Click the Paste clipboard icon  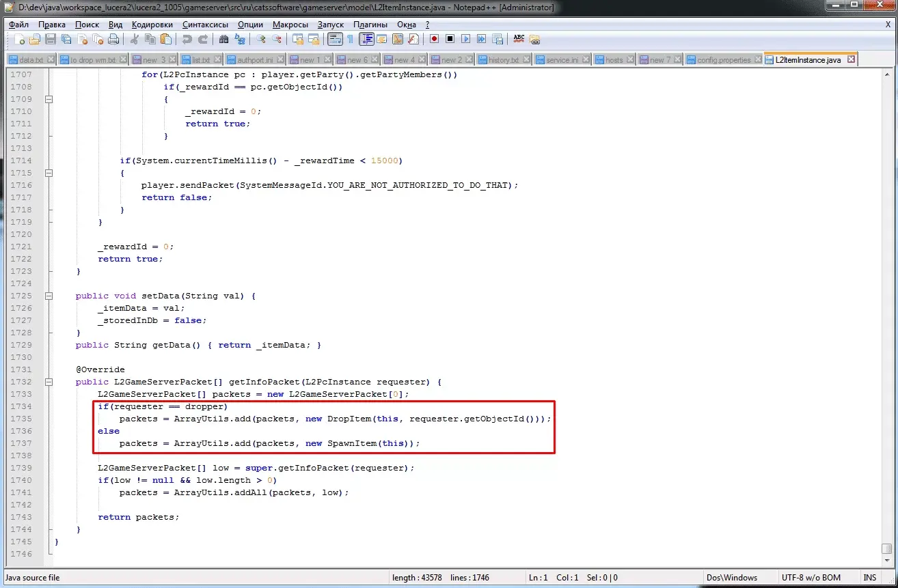coord(165,39)
